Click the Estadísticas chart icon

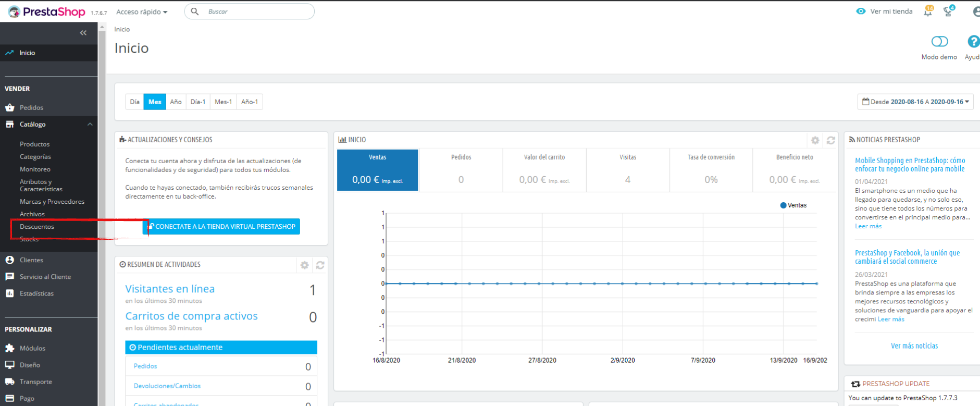[10, 293]
